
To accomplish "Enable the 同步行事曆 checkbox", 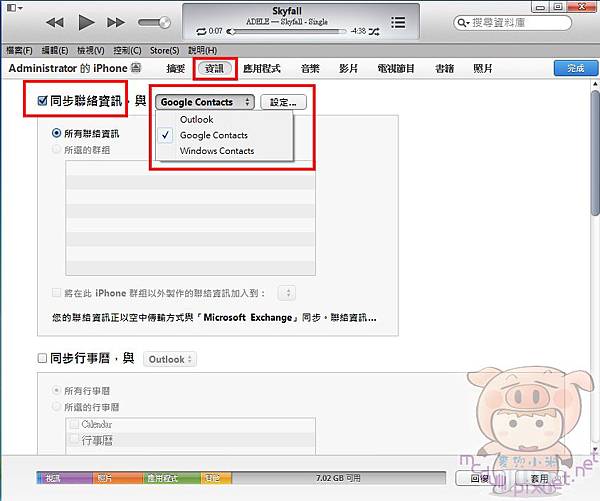I will point(42,358).
